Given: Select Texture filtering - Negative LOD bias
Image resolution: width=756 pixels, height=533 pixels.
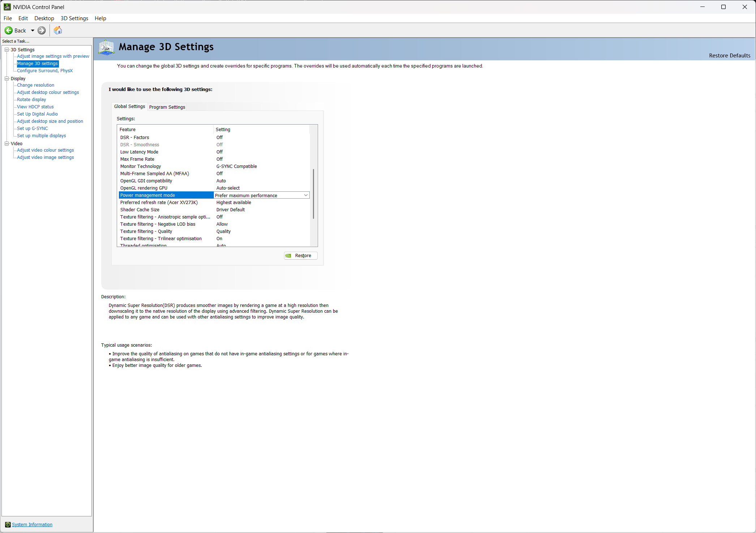Looking at the screenshot, I should [214, 224].
